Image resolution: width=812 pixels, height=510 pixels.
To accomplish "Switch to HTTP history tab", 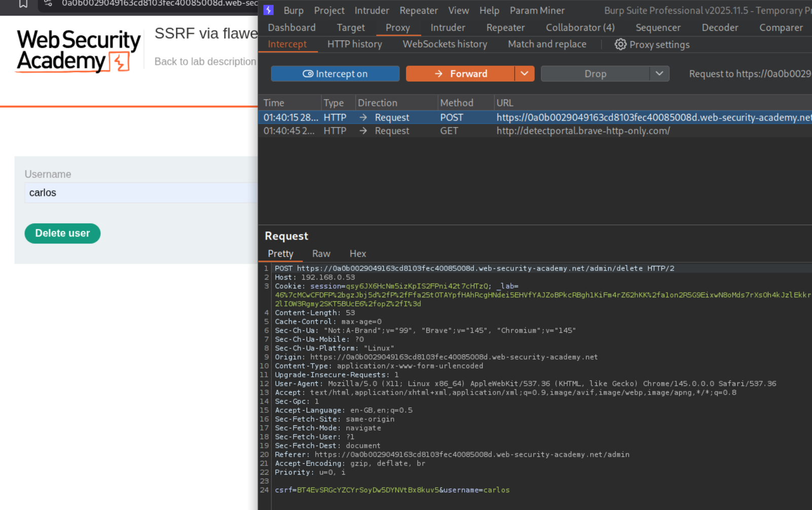I will coord(354,45).
